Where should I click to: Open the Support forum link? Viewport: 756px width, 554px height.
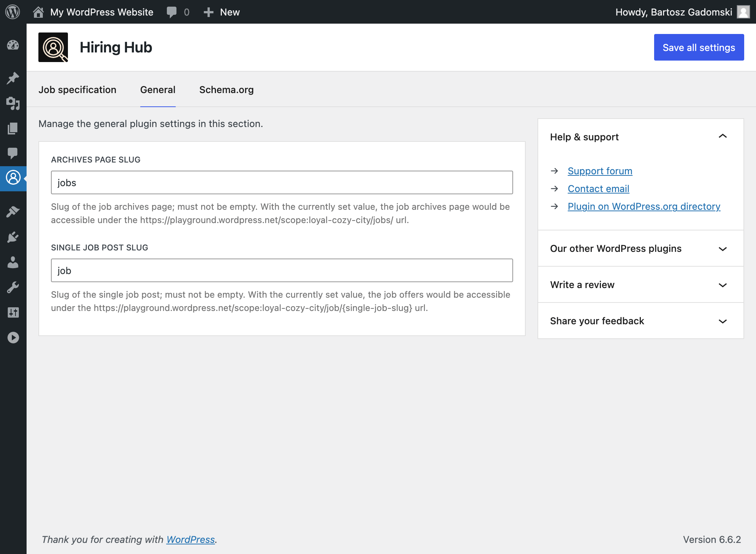pos(600,171)
